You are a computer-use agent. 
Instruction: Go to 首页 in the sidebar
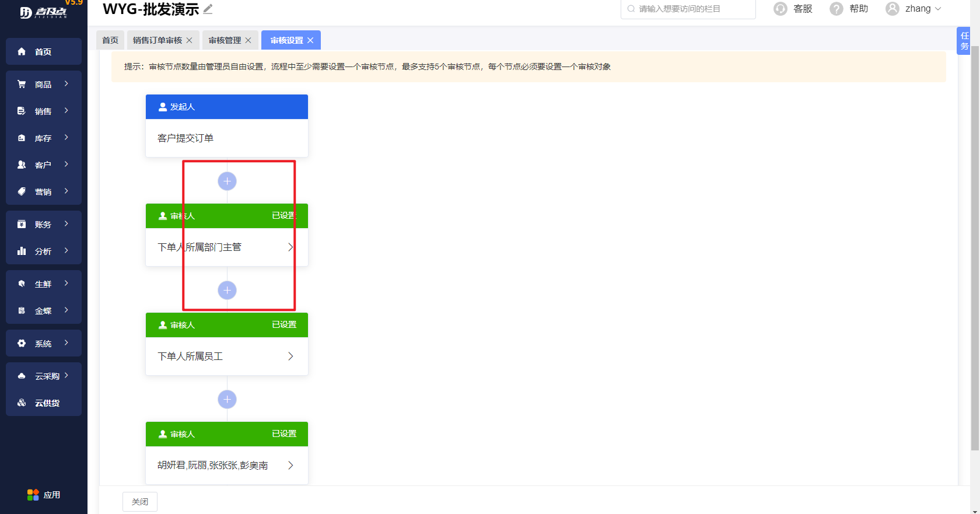pos(43,52)
